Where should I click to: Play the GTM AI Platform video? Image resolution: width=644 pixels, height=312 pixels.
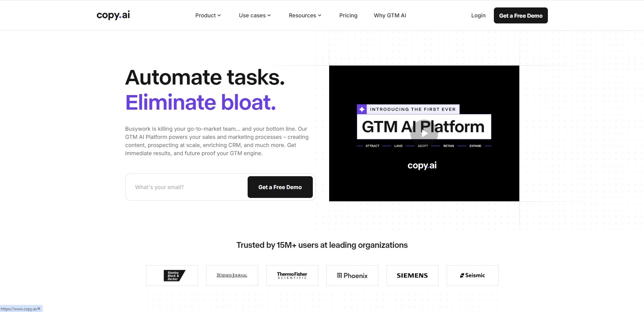point(424,133)
